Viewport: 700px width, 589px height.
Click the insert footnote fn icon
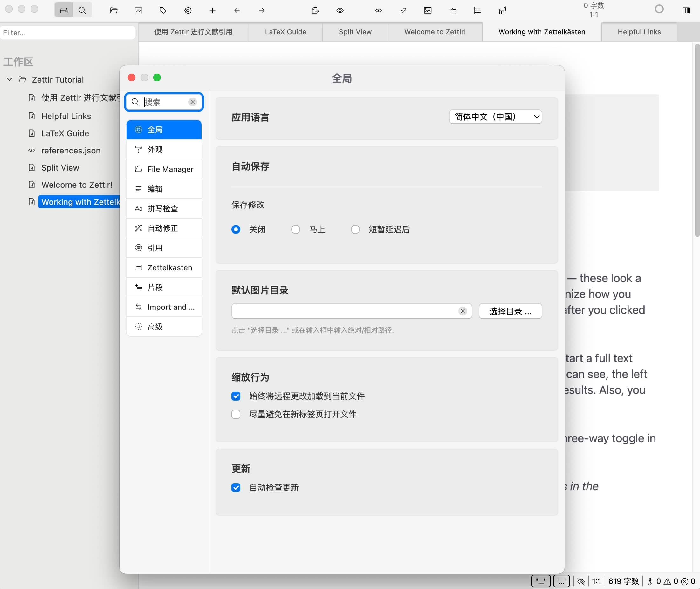click(x=502, y=10)
